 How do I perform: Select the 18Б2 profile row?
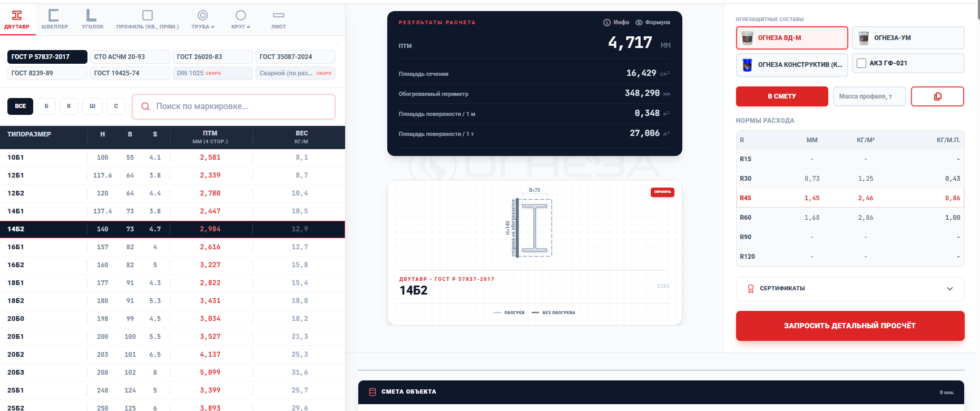[172, 301]
